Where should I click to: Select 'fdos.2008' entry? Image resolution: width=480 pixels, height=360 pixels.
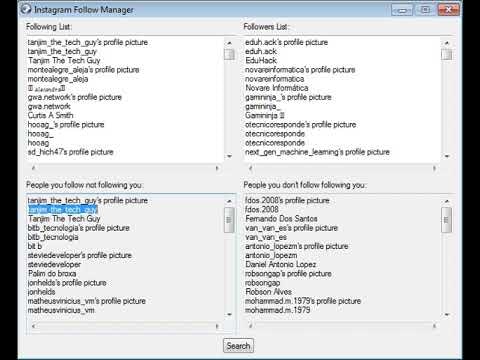pyautogui.click(x=262, y=210)
